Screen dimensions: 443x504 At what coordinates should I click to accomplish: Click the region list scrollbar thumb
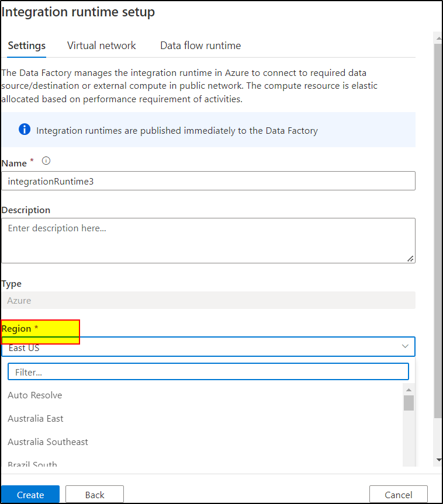point(409,403)
